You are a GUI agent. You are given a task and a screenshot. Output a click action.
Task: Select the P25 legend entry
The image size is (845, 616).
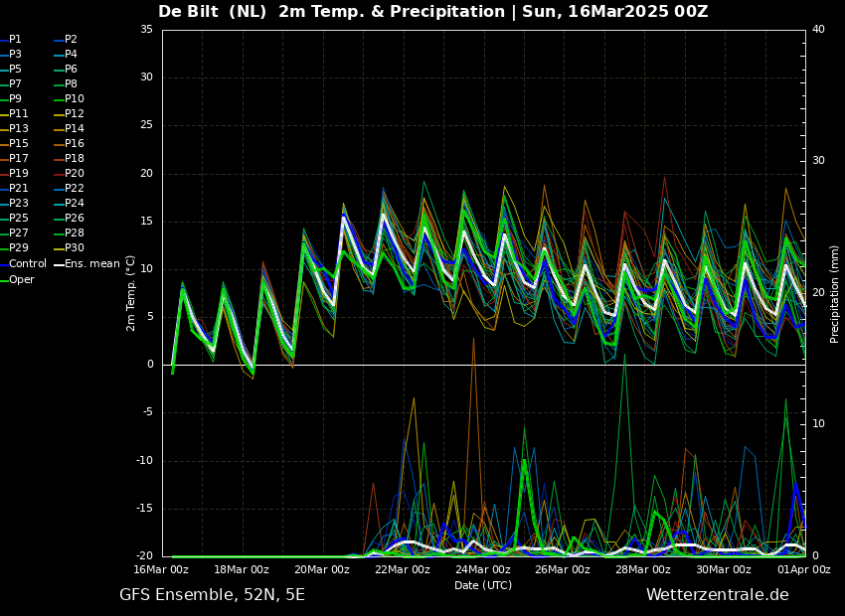(15, 218)
